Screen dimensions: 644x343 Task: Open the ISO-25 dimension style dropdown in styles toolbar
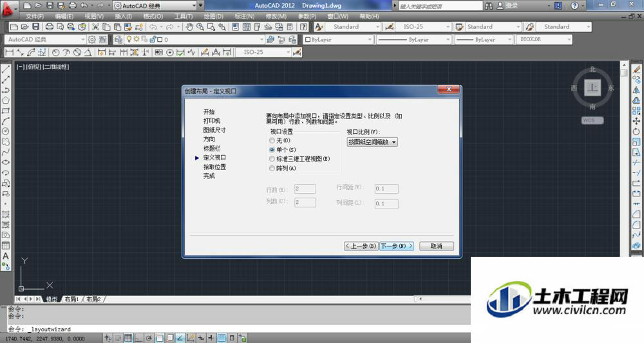click(x=424, y=26)
